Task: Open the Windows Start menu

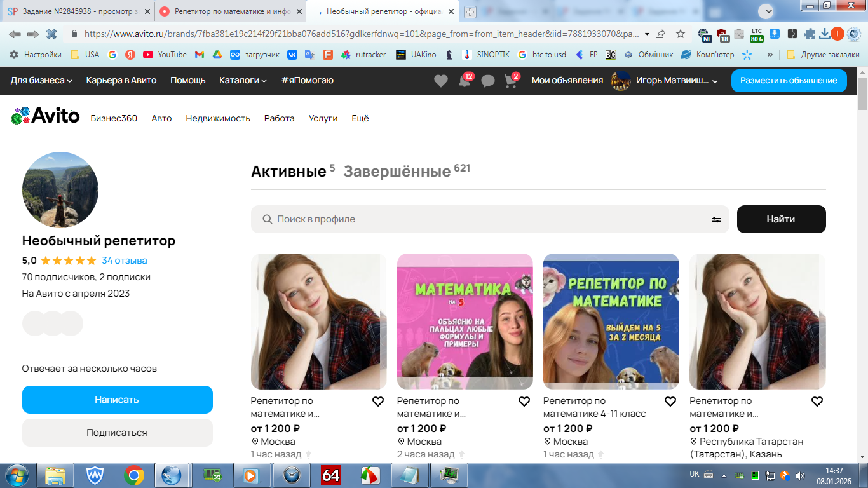Action: click(x=17, y=475)
